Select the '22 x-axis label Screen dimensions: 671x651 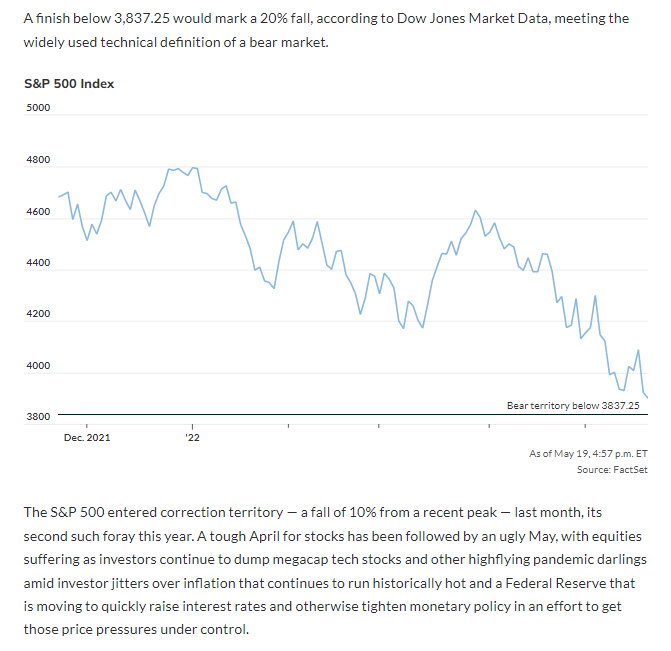click(x=192, y=437)
